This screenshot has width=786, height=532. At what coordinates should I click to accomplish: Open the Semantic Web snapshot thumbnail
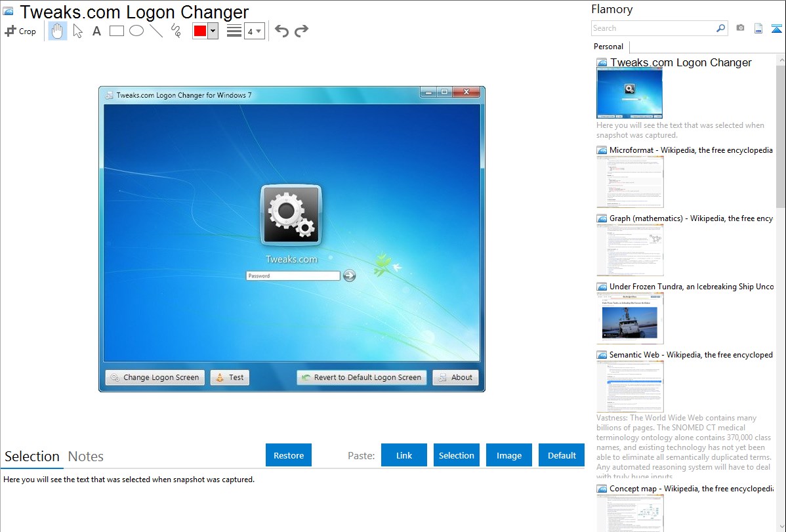coord(630,386)
